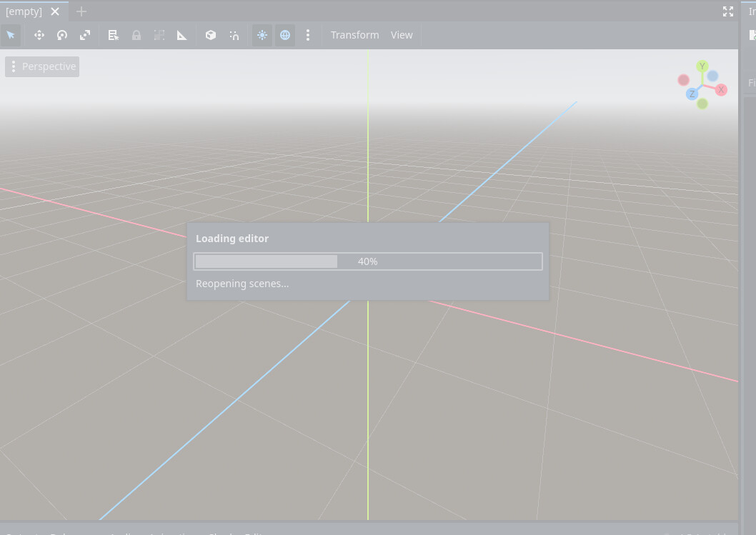Toggle the preview sunlight button
This screenshot has height=535, width=756.
tap(262, 35)
